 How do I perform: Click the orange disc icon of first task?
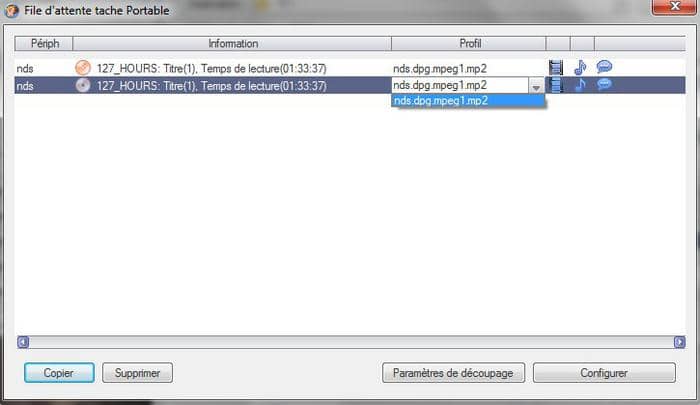(x=83, y=68)
